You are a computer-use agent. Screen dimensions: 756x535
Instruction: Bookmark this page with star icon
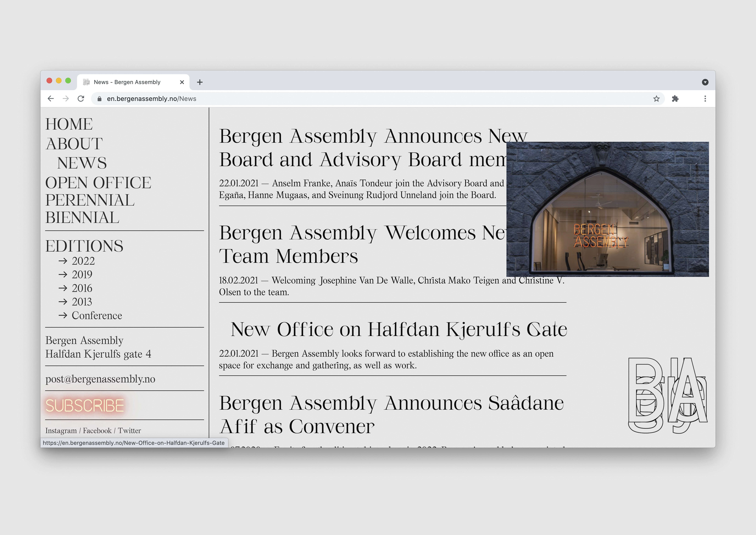tap(656, 99)
